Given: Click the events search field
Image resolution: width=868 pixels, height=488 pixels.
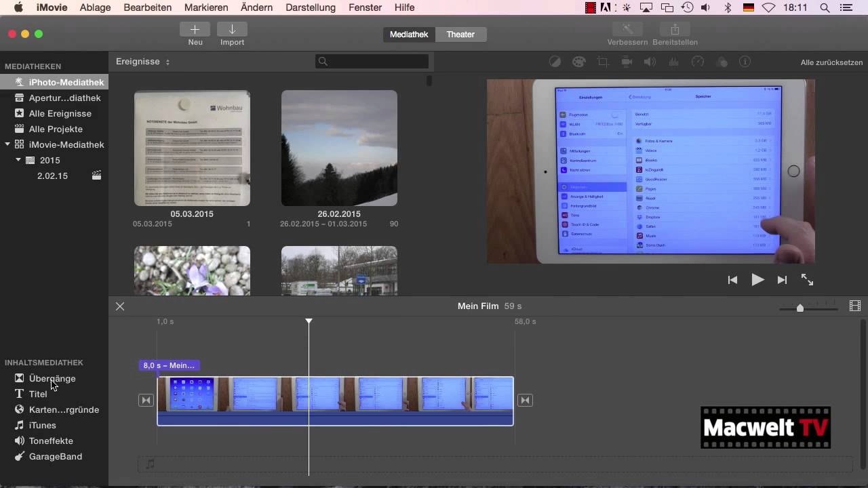Looking at the screenshot, I should coord(372,62).
